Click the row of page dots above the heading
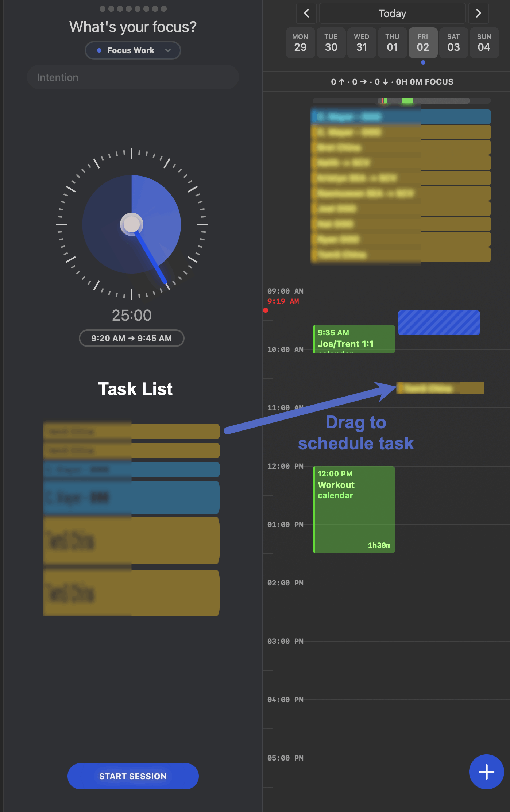 pos(133,9)
